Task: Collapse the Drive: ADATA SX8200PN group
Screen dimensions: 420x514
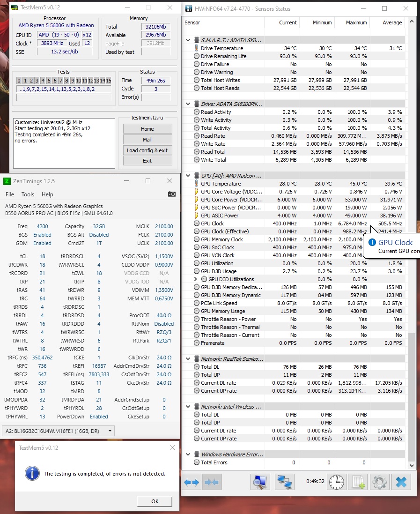Action: (x=188, y=104)
